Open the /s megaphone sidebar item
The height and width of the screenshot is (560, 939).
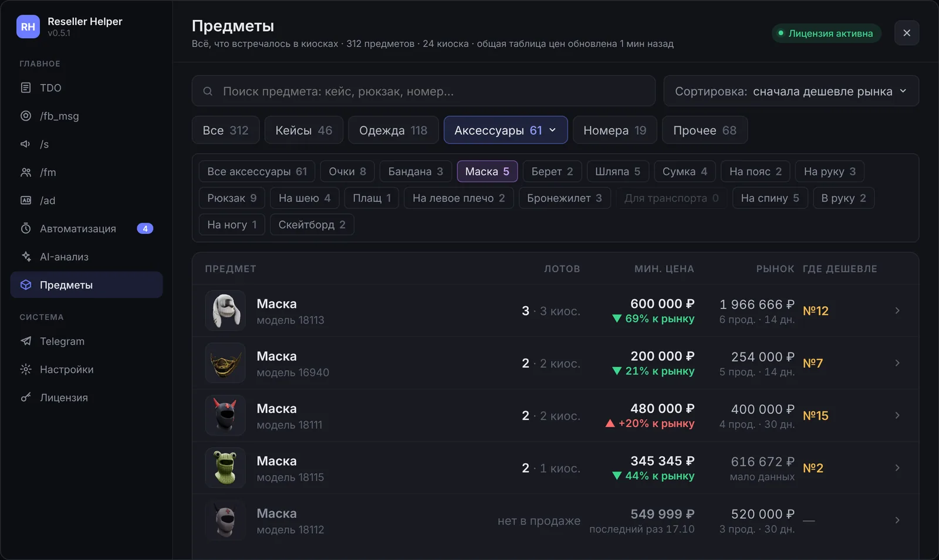(86, 144)
